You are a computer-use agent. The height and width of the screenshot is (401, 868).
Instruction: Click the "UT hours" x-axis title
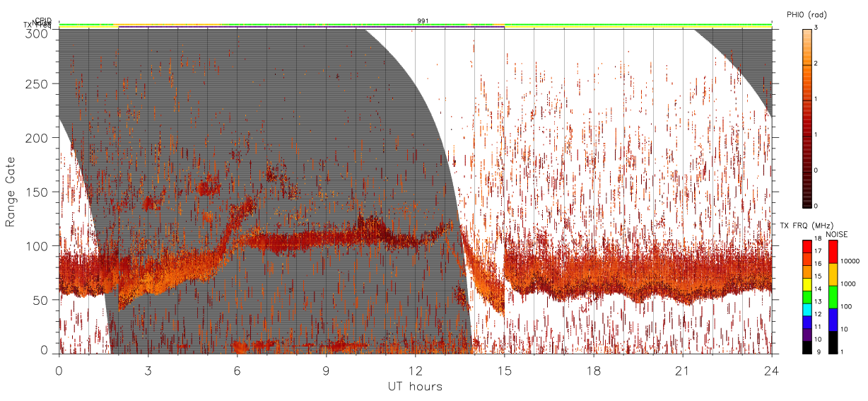click(x=415, y=387)
